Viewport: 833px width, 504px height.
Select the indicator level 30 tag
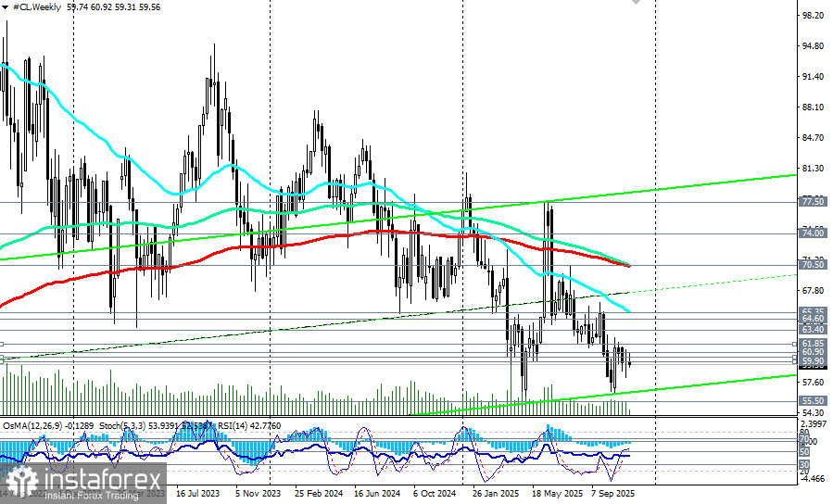[x=804, y=465]
